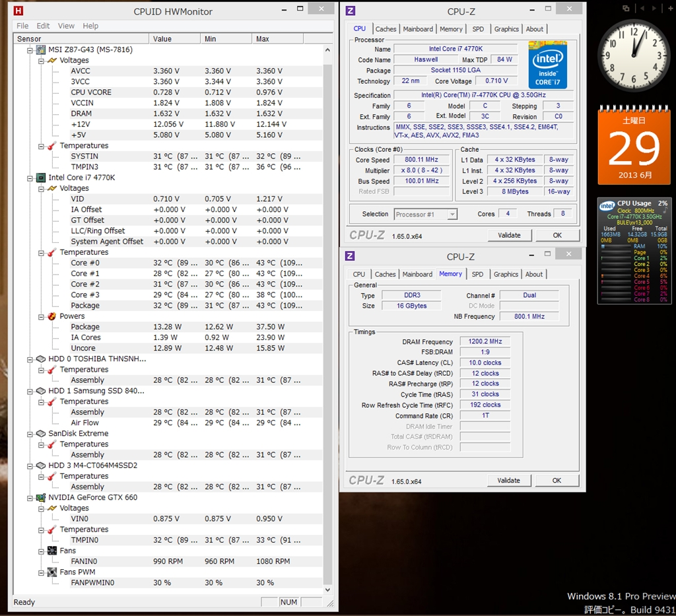This screenshot has height=616, width=676.
Task: Click OK in the CPU-Z processor window
Action: (x=557, y=235)
